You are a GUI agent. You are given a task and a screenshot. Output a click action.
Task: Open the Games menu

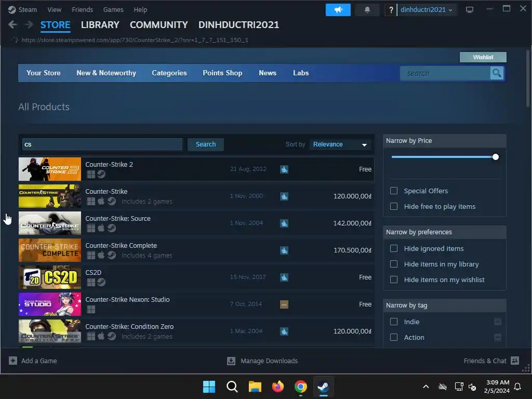click(x=113, y=9)
